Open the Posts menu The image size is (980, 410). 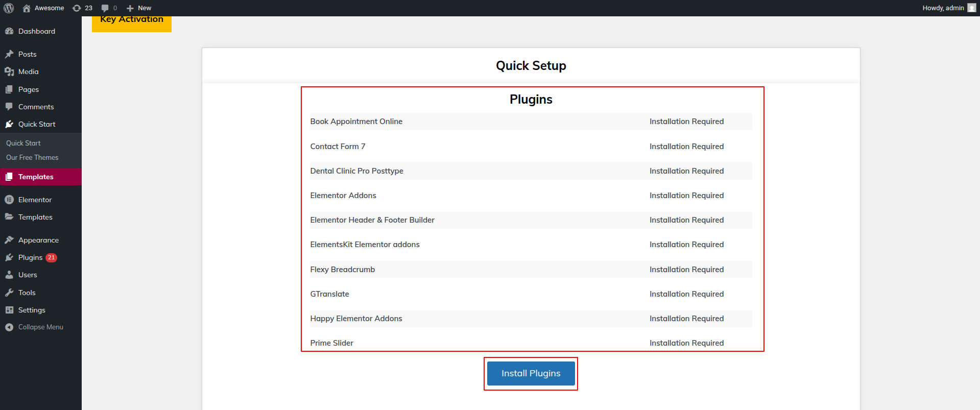(x=27, y=54)
